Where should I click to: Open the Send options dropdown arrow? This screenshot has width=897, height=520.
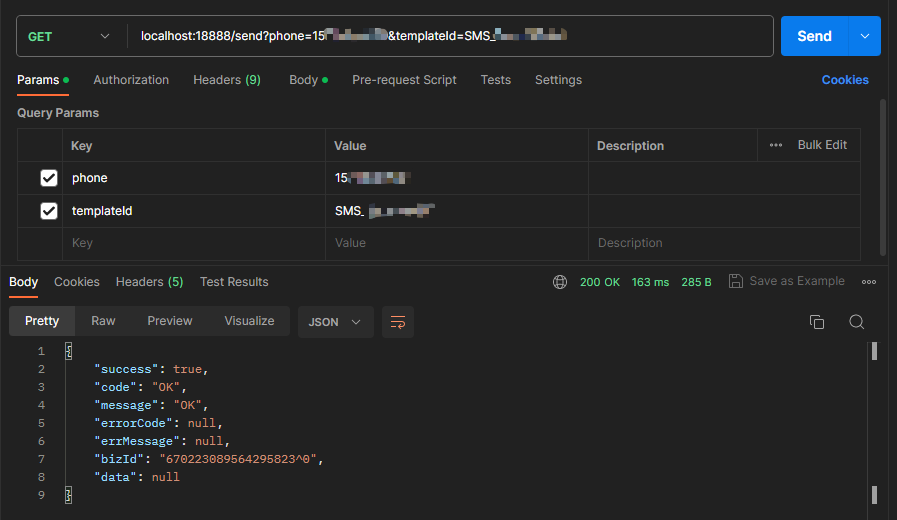pyautogui.click(x=865, y=36)
